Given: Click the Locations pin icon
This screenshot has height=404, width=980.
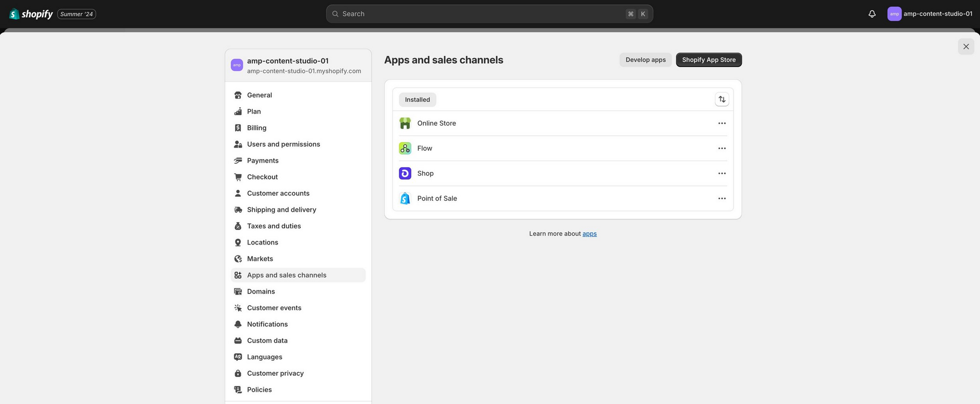Looking at the screenshot, I should pos(238,242).
